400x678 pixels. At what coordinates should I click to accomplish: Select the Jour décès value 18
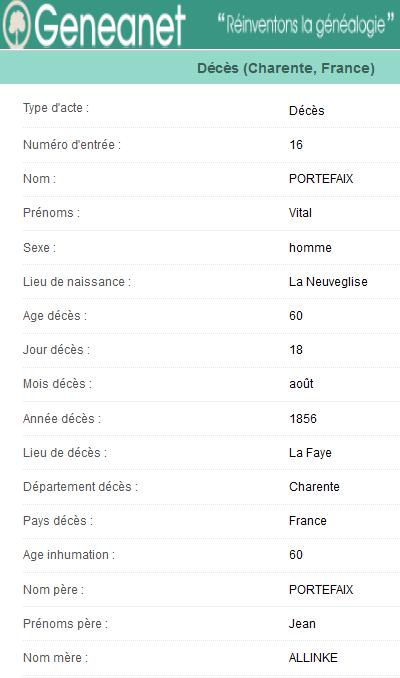point(296,350)
